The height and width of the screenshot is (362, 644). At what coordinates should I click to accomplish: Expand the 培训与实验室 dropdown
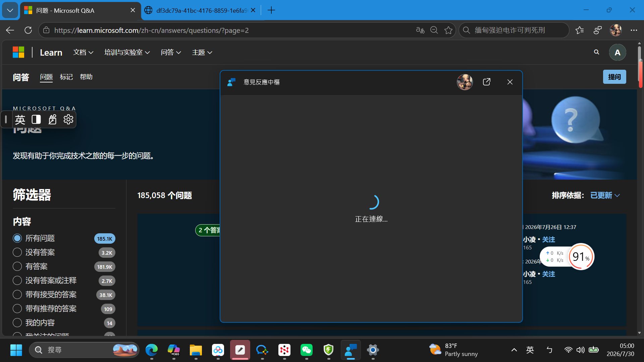[127, 52]
